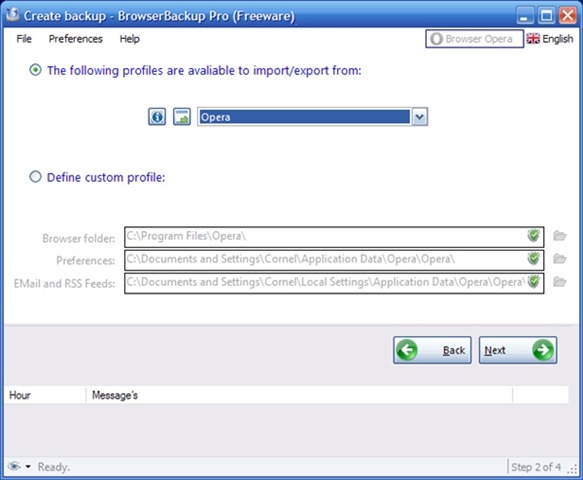Click the profile window icon next to Opera dropdown
Screen dimensions: 583x480
click(x=182, y=117)
